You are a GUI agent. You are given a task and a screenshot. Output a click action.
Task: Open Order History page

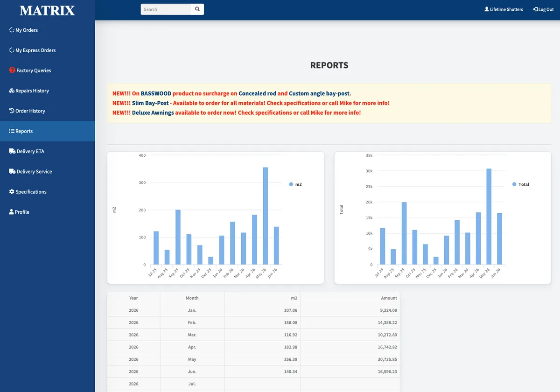pos(47,111)
